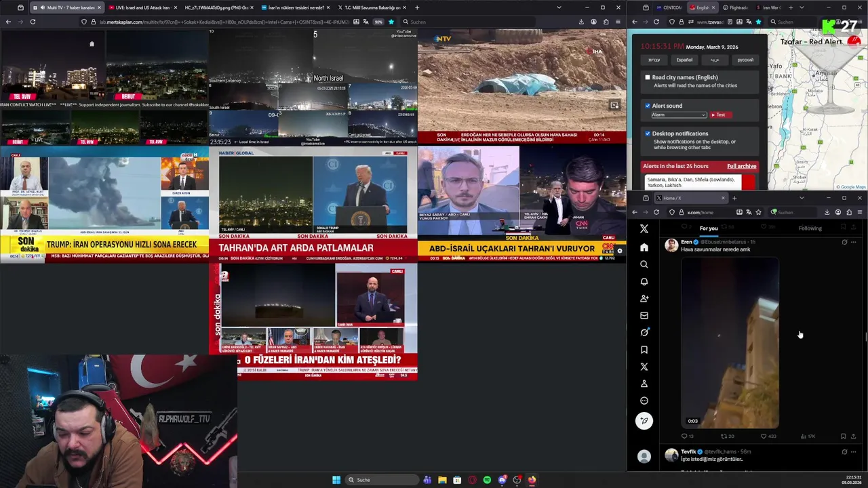The height and width of the screenshot is (488, 868).
Task: Switch to Multi TV - 7 haber kanalını tab
Action: 66,7
